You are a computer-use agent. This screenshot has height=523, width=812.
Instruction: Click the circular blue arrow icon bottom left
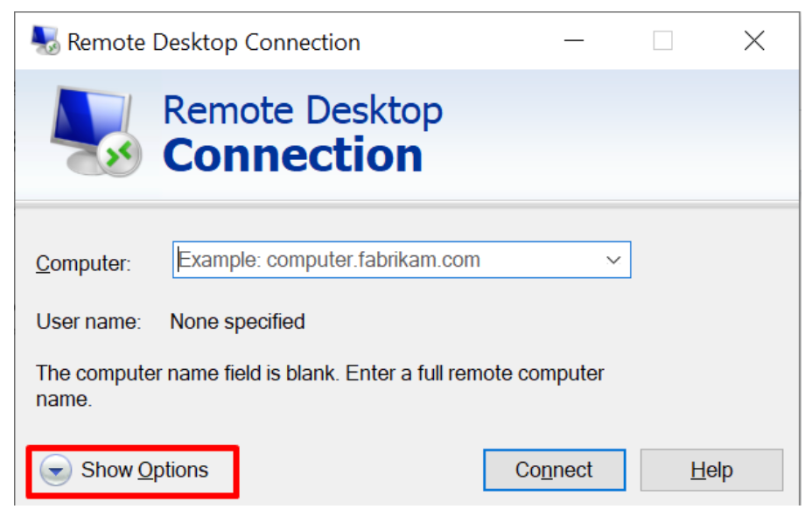click(x=54, y=471)
